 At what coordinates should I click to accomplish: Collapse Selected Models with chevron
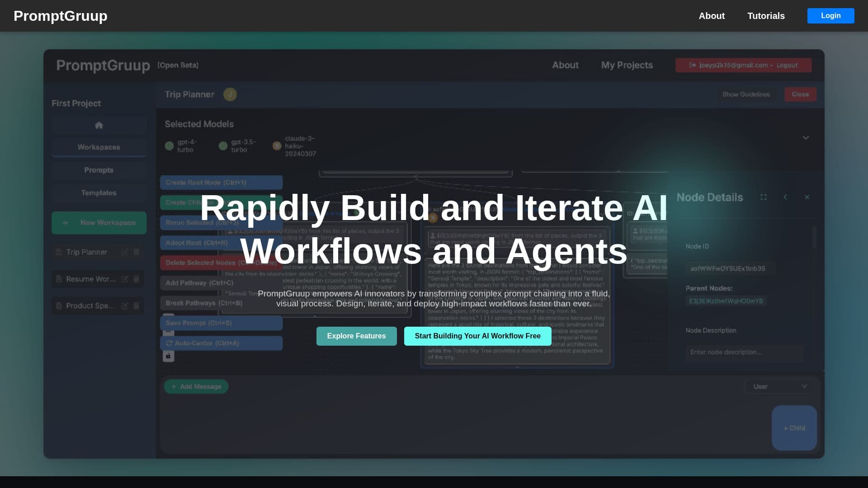[x=806, y=138]
